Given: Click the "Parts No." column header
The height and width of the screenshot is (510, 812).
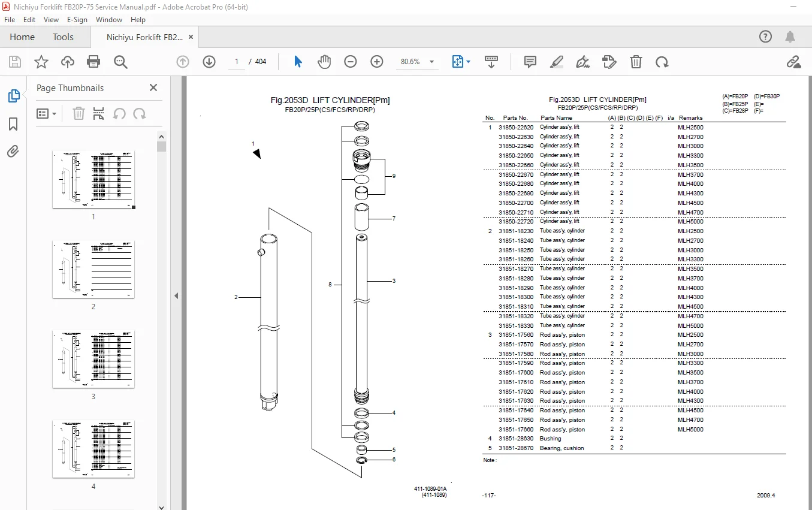Looking at the screenshot, I should pos(515,118).
